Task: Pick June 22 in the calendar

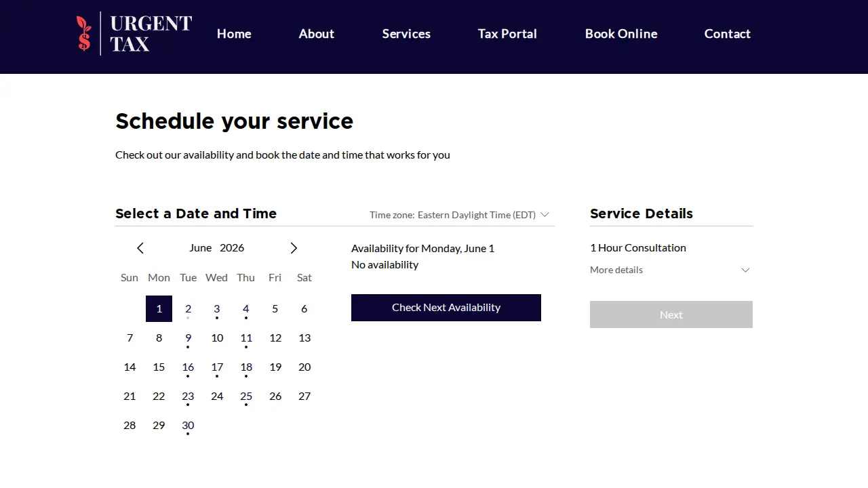Action: point(159,396)
